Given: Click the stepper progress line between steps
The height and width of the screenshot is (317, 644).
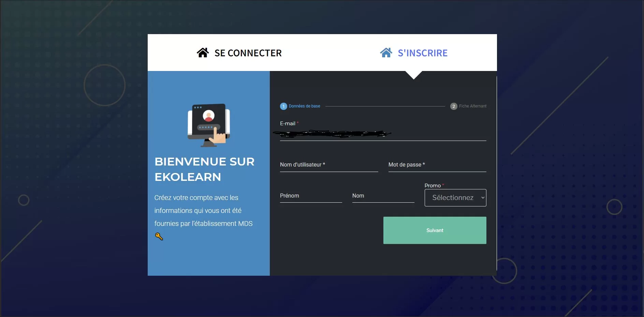Looking at the screenshot, I should 385,106.
